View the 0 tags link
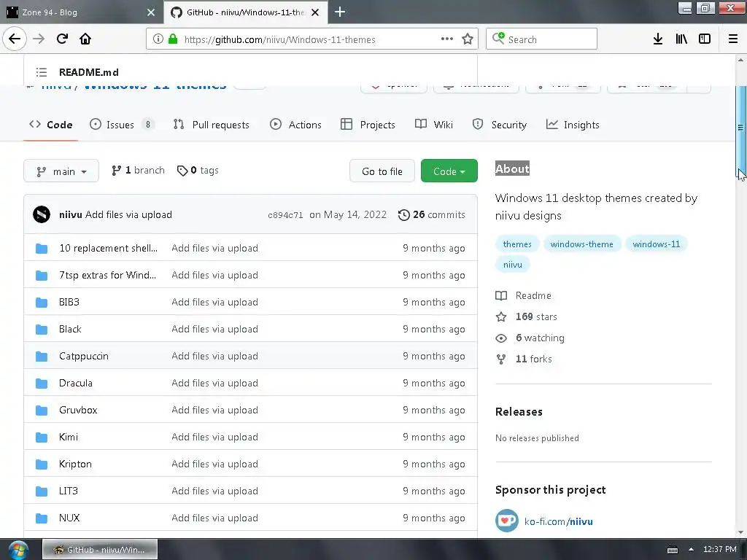Viewport: 747px width, 560px height. click(198, 171)
